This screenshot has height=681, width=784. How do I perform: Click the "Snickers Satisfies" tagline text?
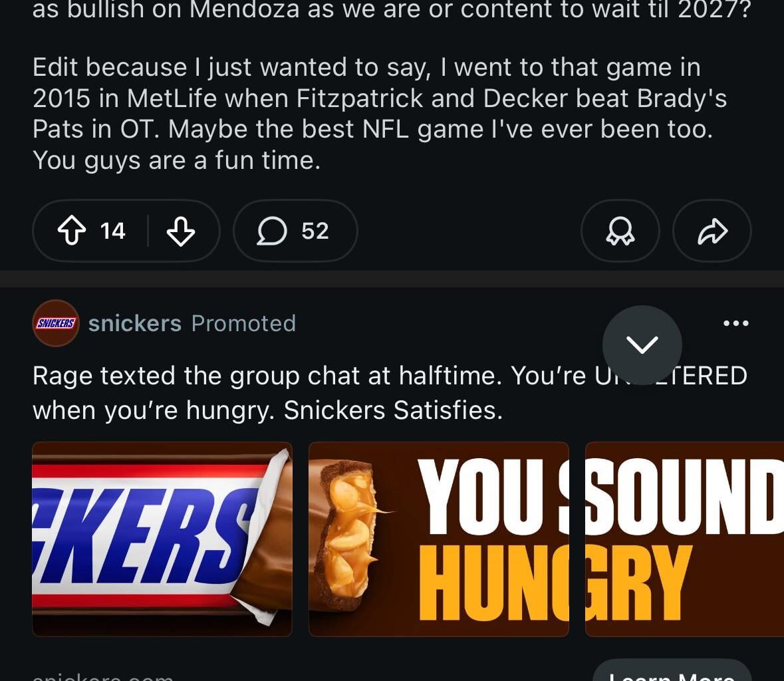[392, 410]
